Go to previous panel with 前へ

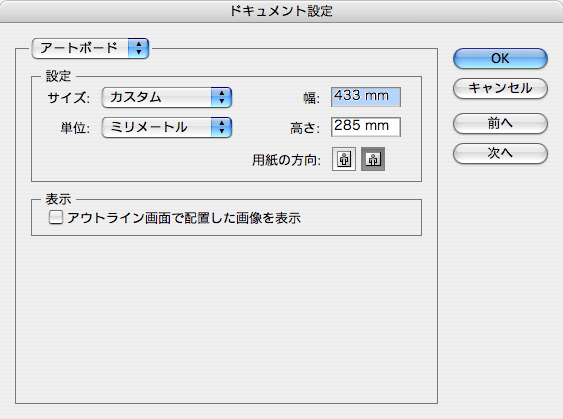pyautogui.click(x=500, y=124)
